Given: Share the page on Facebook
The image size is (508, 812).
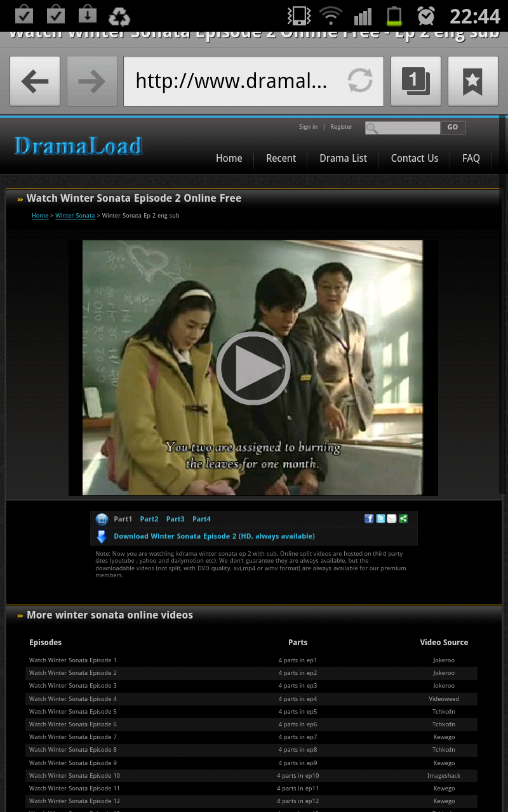Looking at the screenshot, I should tap(369, 518).
